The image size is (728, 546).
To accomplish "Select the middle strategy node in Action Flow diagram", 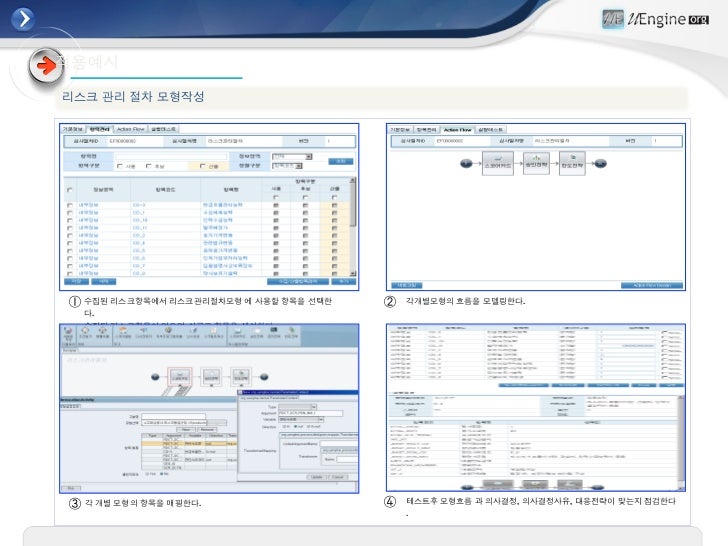I will 536,163.
